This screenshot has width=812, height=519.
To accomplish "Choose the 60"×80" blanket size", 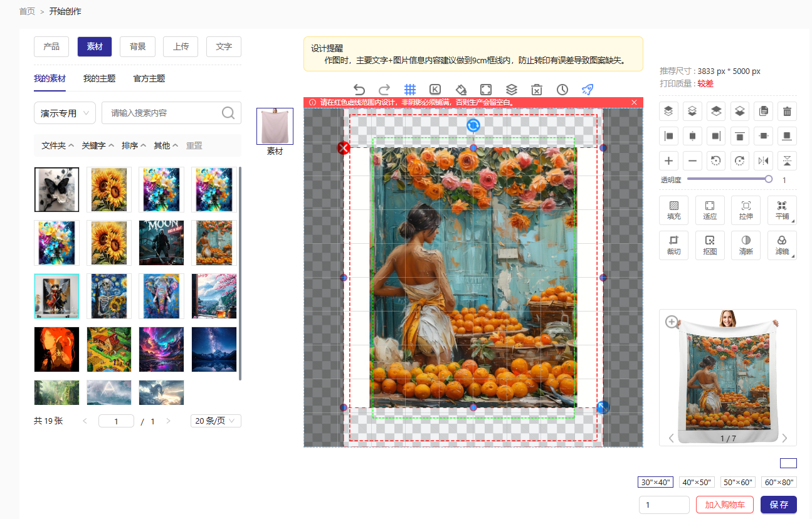I will [x=779, y=482].
